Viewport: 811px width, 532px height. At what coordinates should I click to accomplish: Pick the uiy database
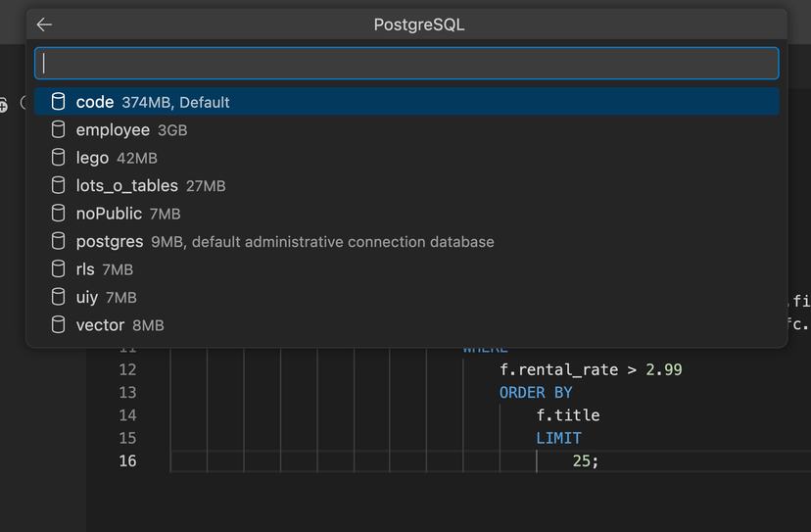tap(406, 298)
